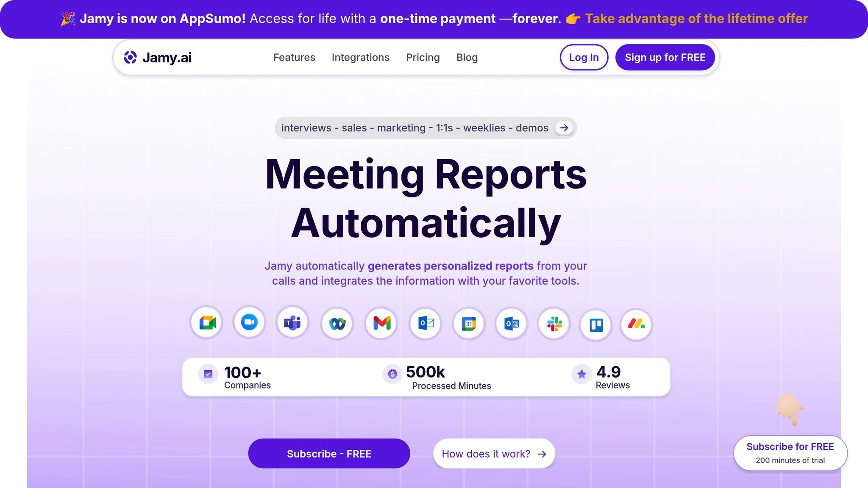868x488 pixels.
Task: Select the Google Calendar icon
Action: pyautogui.click(x=468, y=324)
